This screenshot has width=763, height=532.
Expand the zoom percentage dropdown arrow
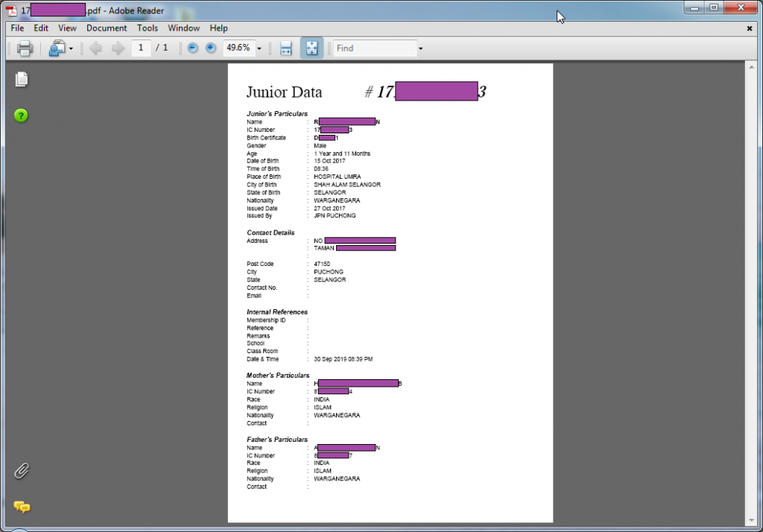(x=259, y=48)
